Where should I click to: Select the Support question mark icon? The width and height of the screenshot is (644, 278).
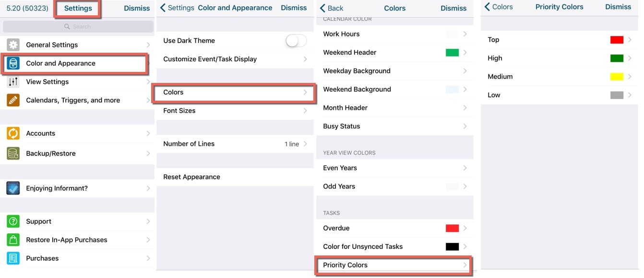pyautogui.click(x=12, y=221)
